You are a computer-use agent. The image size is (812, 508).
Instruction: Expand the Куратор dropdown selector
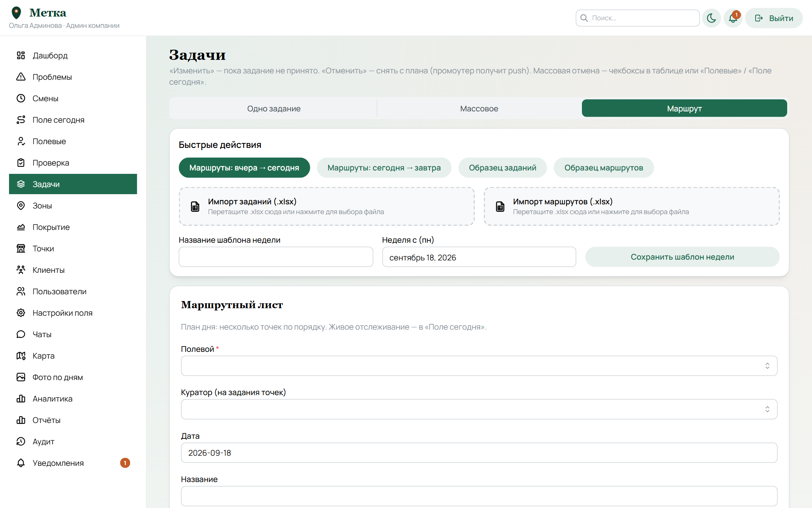pyautogui.click(x=479, y=409)
